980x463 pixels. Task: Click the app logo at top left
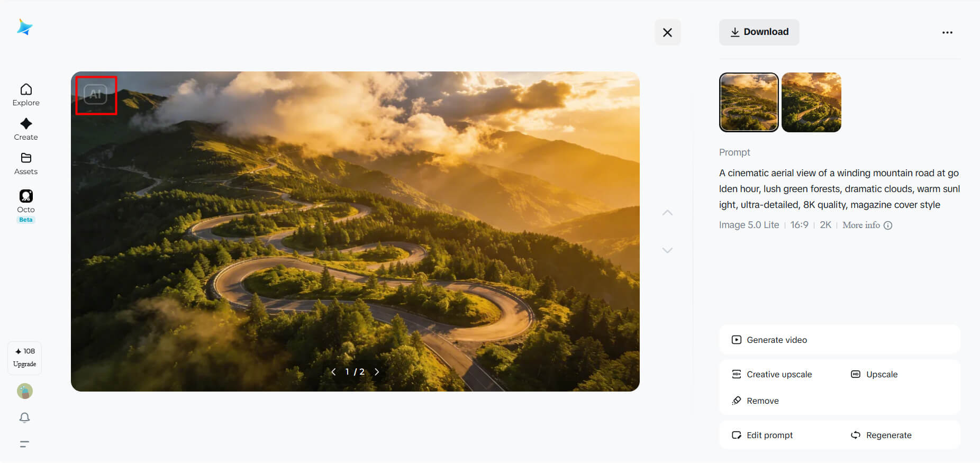(24, 27)
